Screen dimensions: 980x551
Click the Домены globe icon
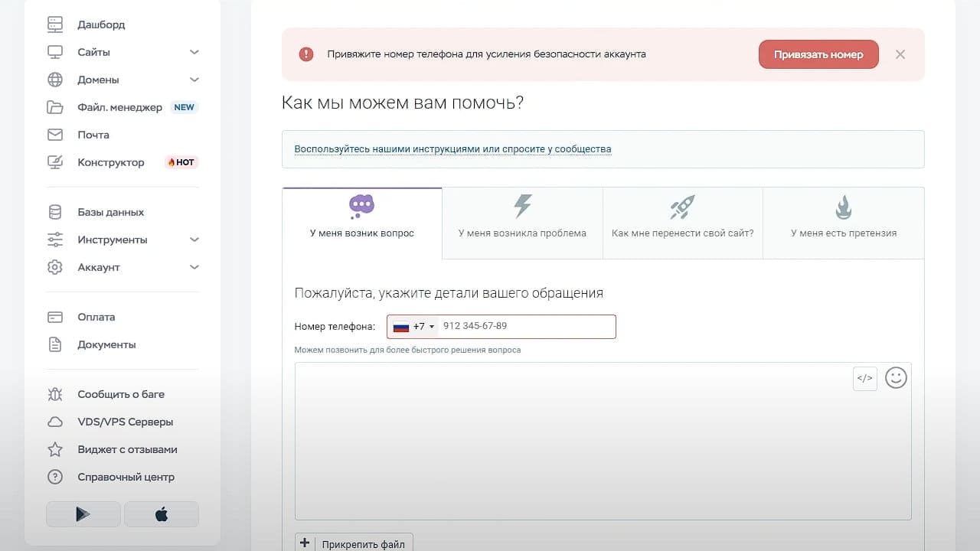(x=55, y=80)
